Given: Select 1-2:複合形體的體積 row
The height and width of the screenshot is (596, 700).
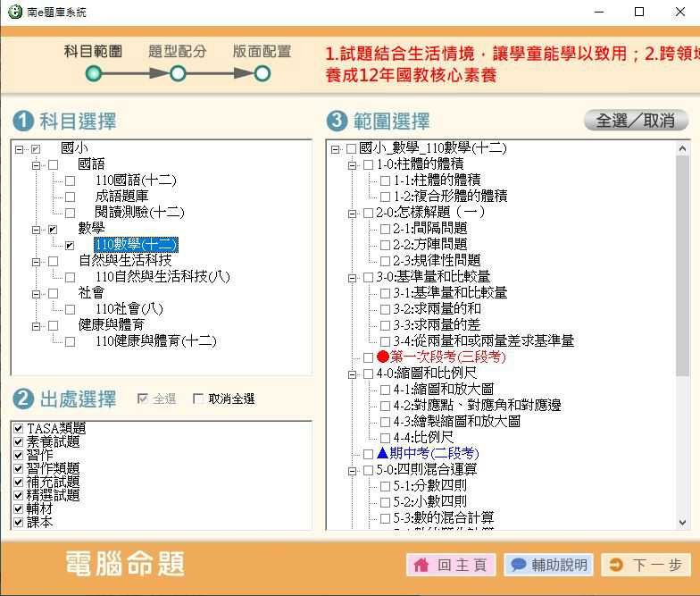Looking at the screenshot, I should [450, 196].
